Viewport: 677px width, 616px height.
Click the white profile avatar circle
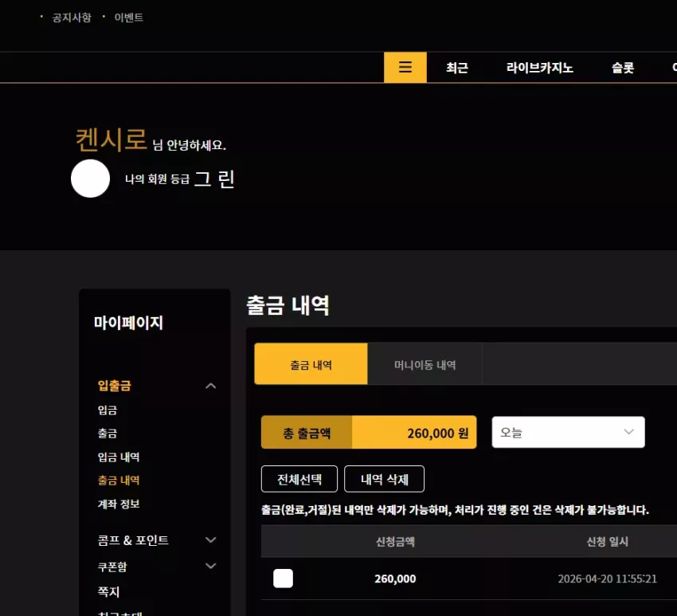[x=90, y=179]
